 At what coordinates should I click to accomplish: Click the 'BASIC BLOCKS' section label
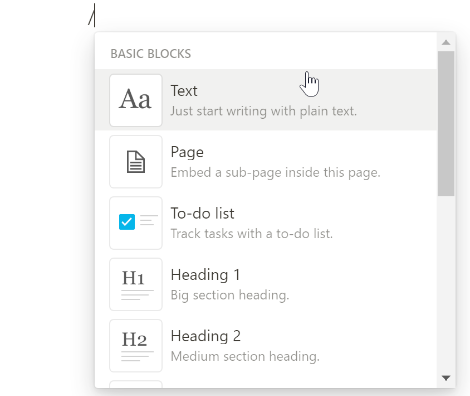click(151, 54)
